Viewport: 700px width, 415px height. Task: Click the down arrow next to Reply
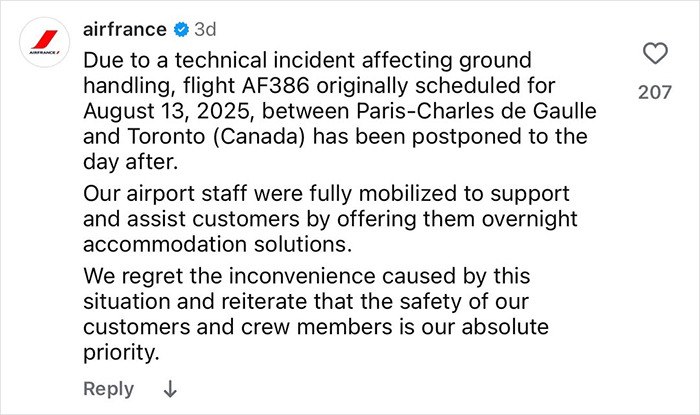coord(169,388)
